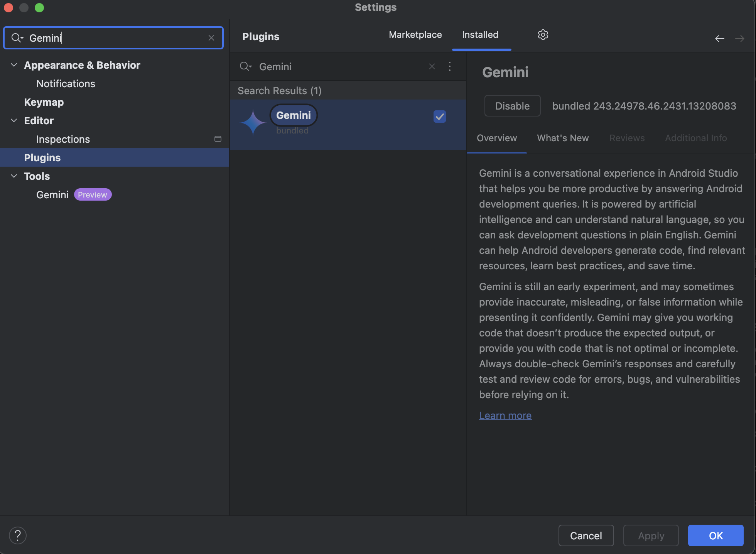This screenshot has height=554, width=756.
Task: Collapse the Tools tree section
Action: 14,176
